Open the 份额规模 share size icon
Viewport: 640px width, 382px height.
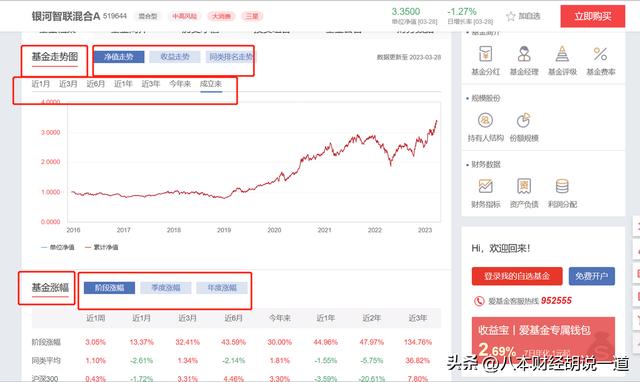coord(524,120)
